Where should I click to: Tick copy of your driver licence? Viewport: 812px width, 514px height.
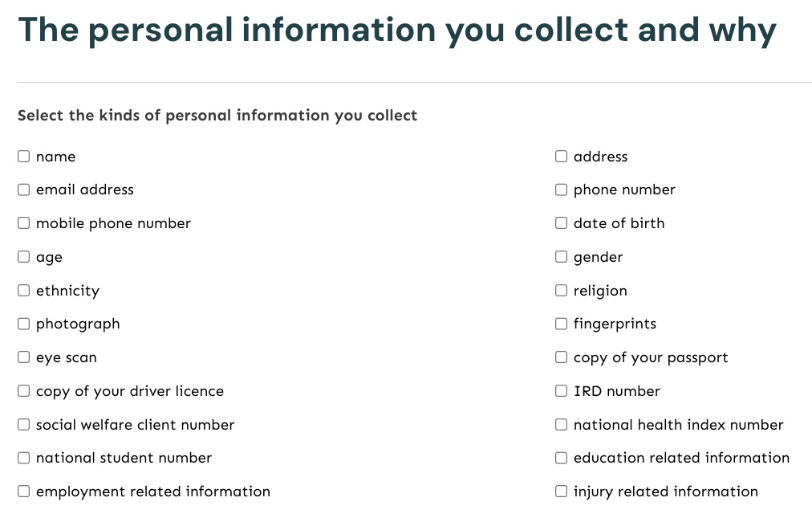[x=24, y=391]
